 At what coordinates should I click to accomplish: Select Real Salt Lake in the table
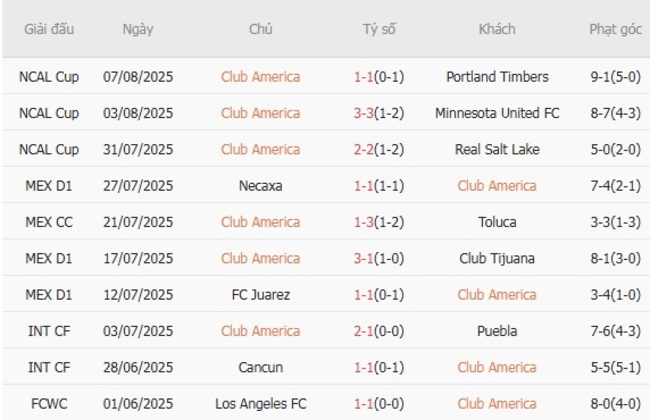497,149
